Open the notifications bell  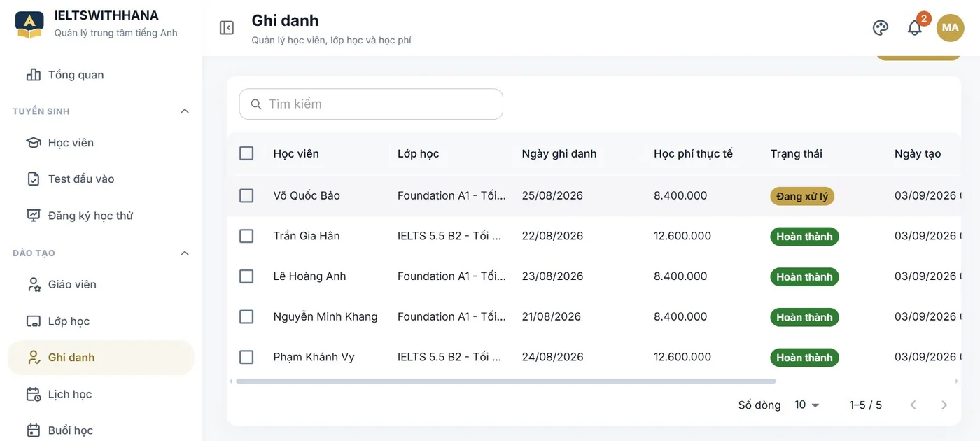pos(915,27)
